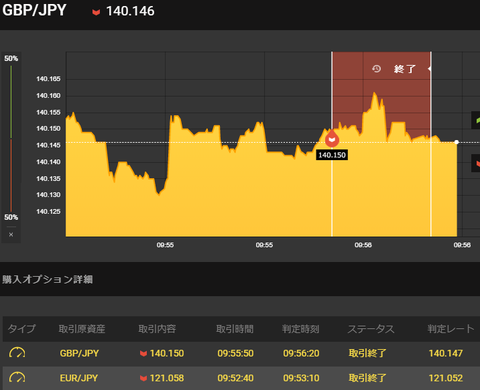Select GBP/JPY in the options table
The image size is (480, 390).
79,353
